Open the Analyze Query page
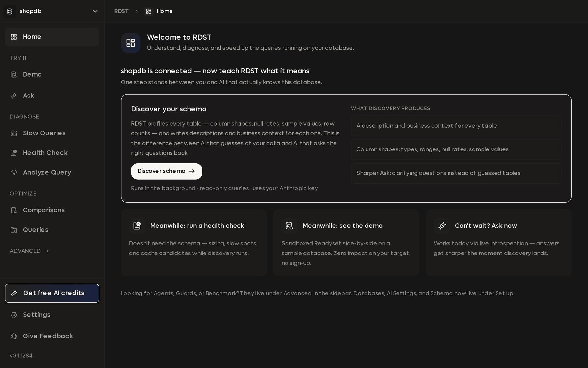Screen dimensions: 588x368 point(52,172)
